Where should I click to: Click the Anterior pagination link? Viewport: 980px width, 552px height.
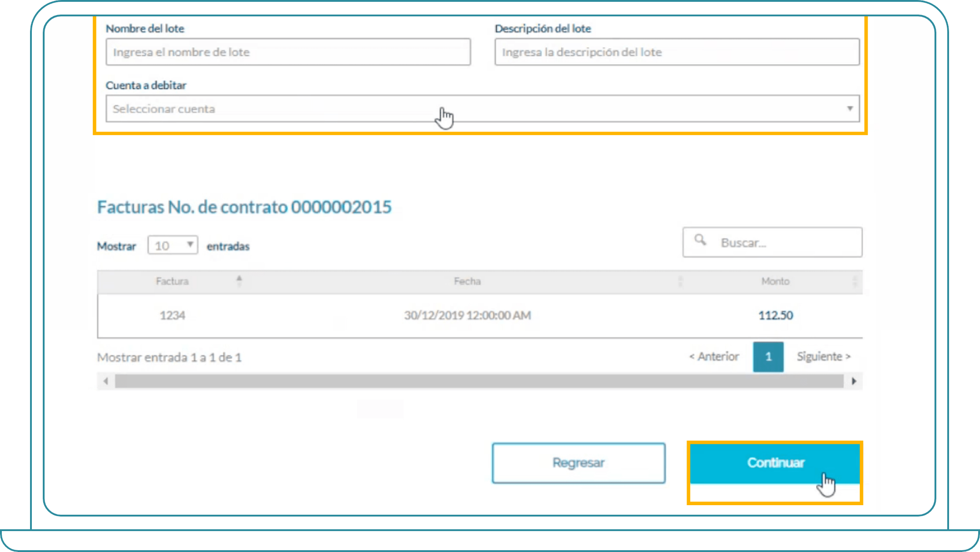pos(714,356)
